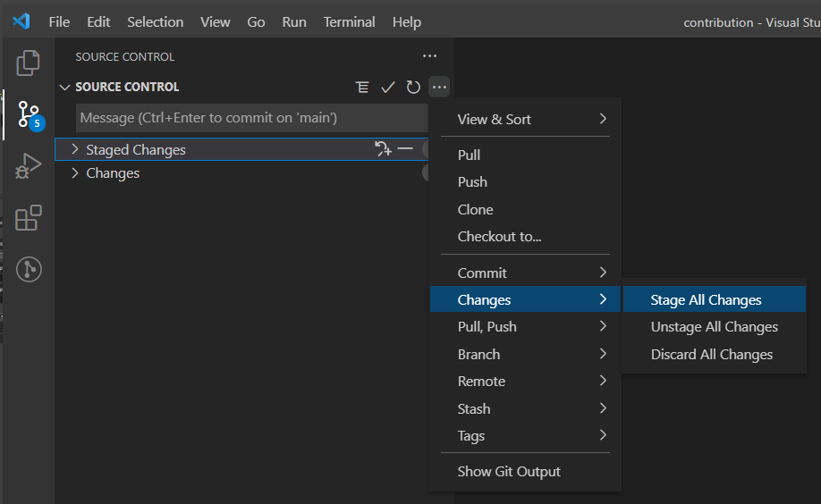This screenshot has height=504, width=821.
Task: Expand the Staged Changes group
Action: [x=75, y=150]
